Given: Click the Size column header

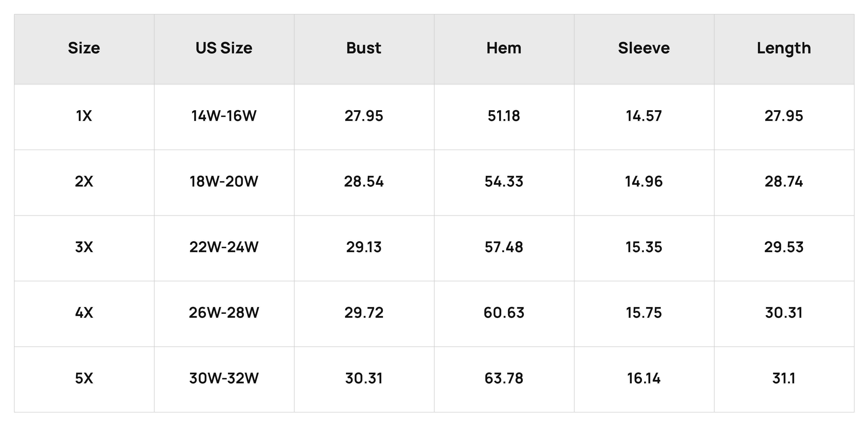Looking at the screenshot, I should (x=84, y=48).
